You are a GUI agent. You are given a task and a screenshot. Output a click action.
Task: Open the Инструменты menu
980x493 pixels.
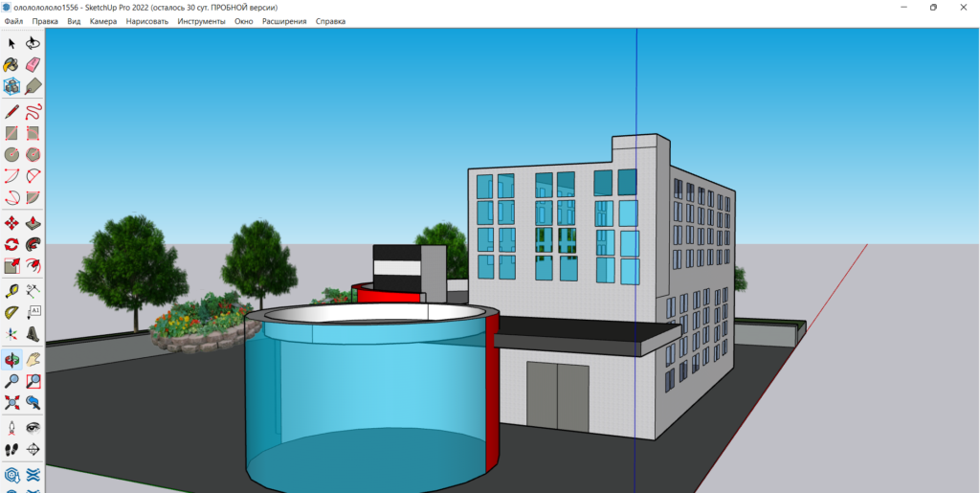pyautogui.click(x=201, y=21)
